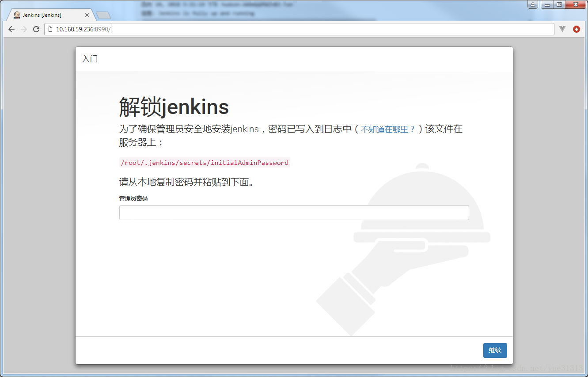
Task: Close the Jenkins [Jenkins] tab
Action: pos(87,15)
